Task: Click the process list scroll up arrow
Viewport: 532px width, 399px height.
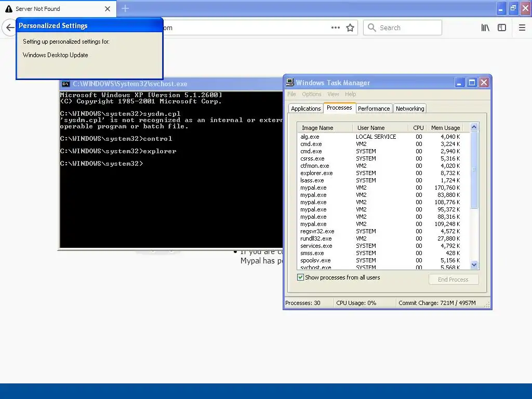Action: 474,127
